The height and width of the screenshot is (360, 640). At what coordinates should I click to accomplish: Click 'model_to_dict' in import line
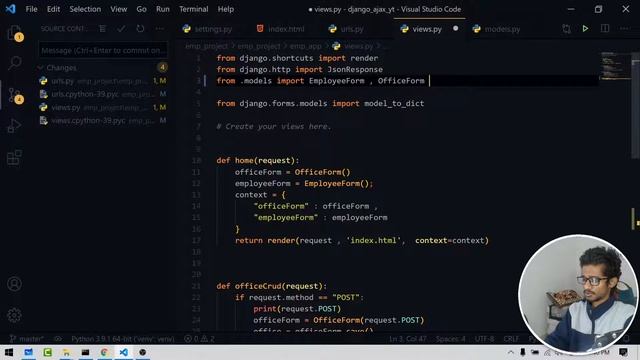pos(394,104)
